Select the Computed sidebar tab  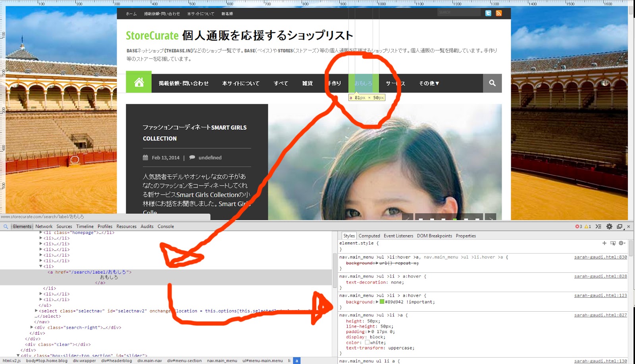pyautogui.click(x=369, y=236)
